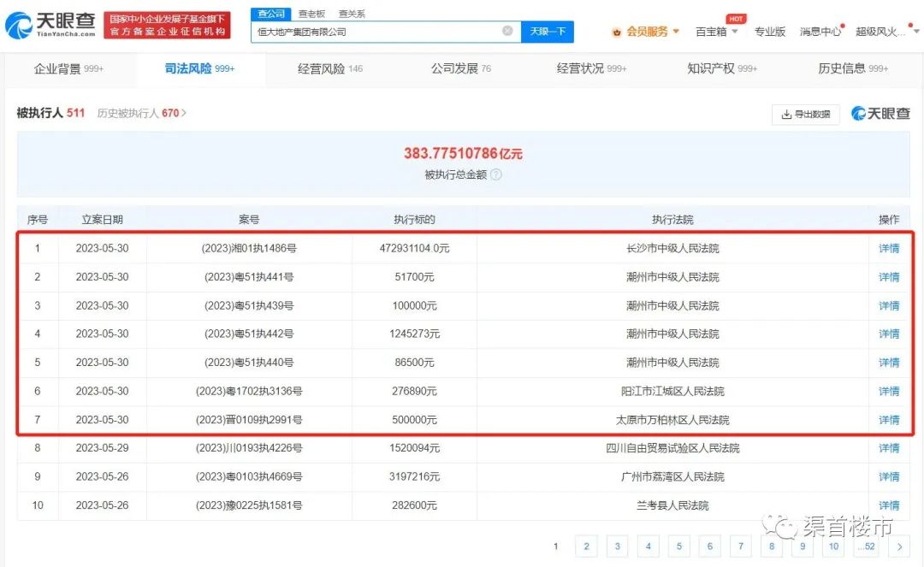This screenshot has height=567, width=924.
Task: Switch to the 知识产权 tab
Action: (x=722, y=69)
